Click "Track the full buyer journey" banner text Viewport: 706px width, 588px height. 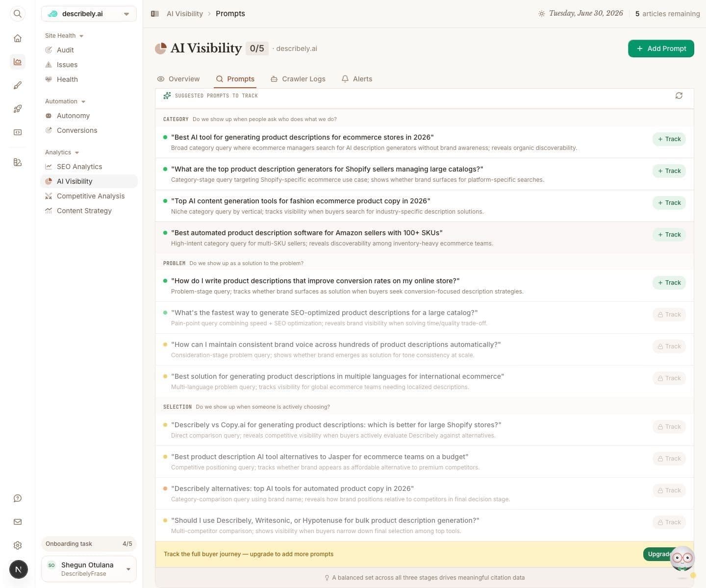point(249,554)
